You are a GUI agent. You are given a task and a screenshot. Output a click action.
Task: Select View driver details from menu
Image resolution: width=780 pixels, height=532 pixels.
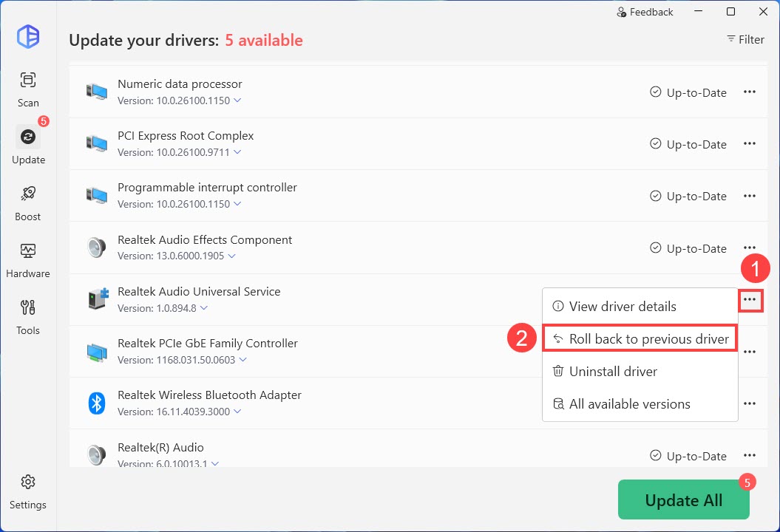pyautogui.click(x=640, y=307)
